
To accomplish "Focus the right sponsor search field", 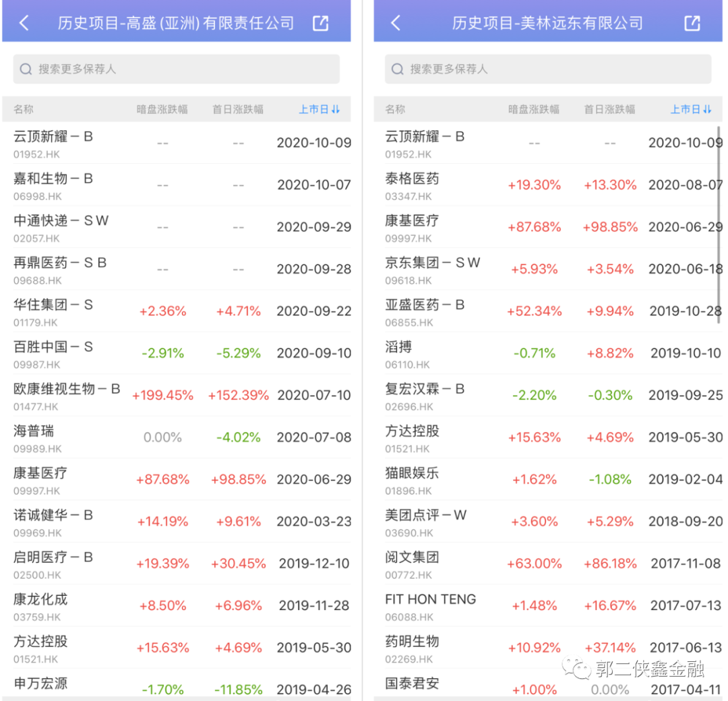I will tap(548, 69).
